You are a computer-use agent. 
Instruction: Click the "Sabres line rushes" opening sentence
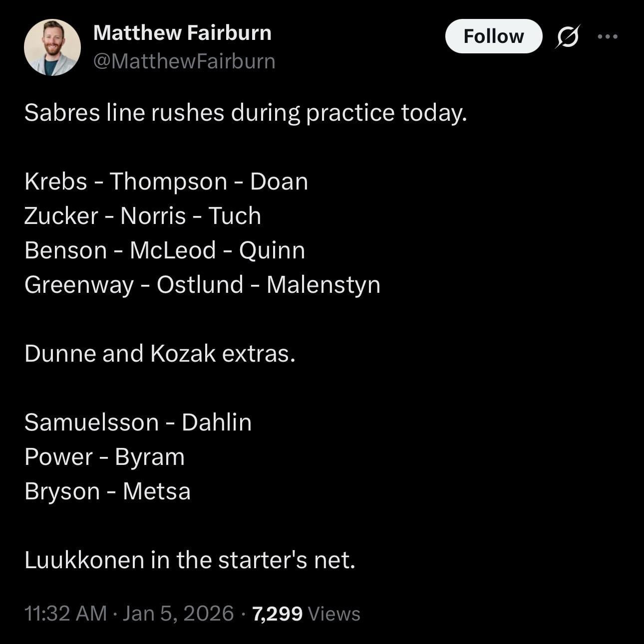pyautogui.click(x=245, y=113)
